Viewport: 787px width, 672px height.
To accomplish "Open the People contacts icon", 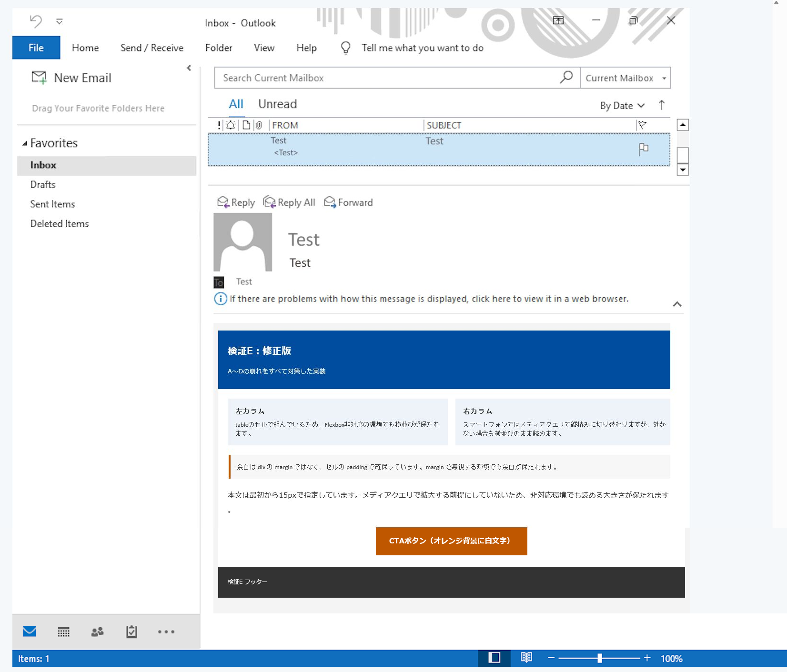I will point(97,632).
